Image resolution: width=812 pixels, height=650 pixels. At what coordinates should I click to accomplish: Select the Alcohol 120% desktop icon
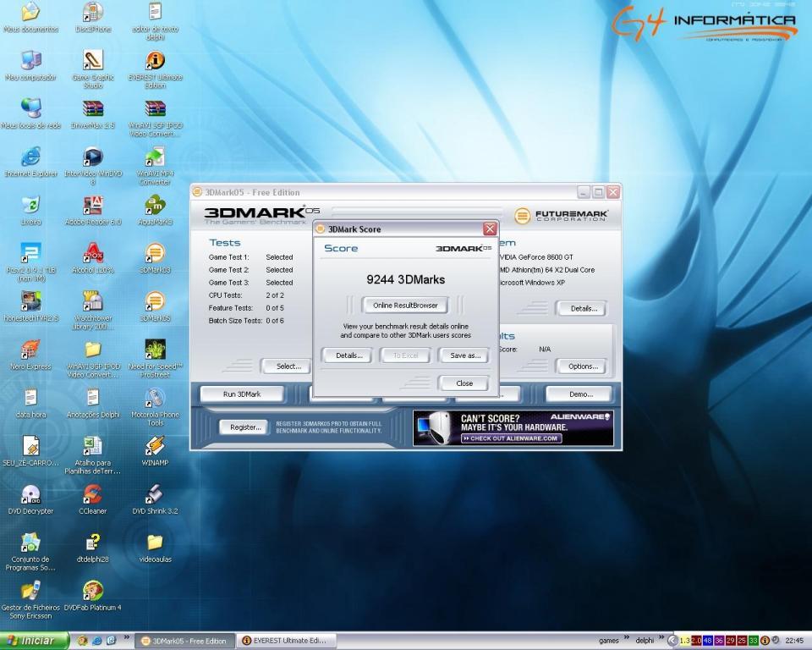point(93,259)
